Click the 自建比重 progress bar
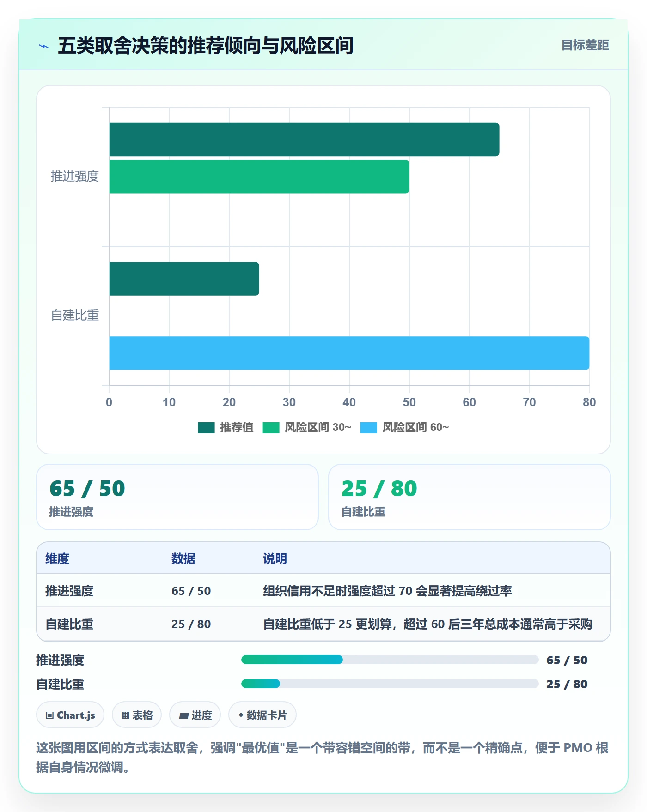The width and height of the screenshot is (647, 812). click(390, 684)
